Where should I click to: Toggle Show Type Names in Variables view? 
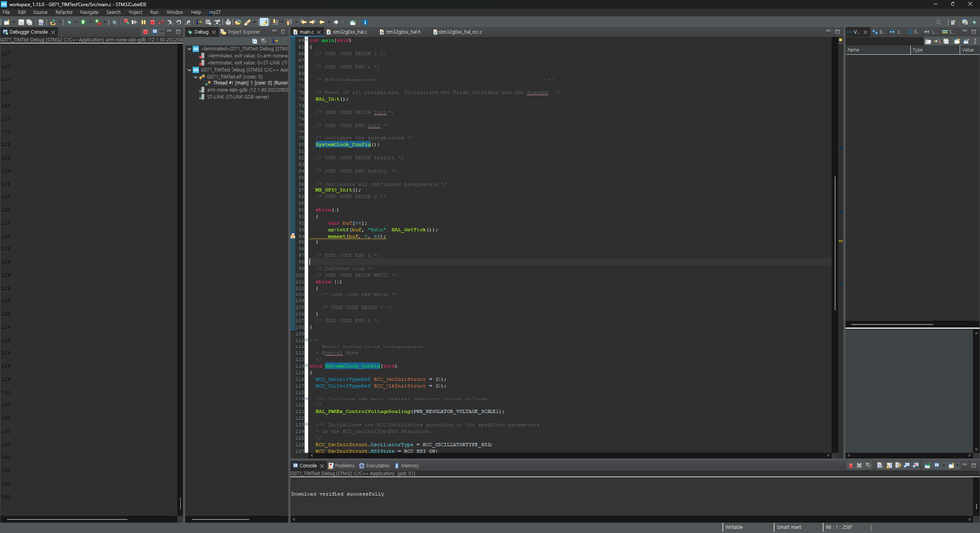(x=928, y=41)
